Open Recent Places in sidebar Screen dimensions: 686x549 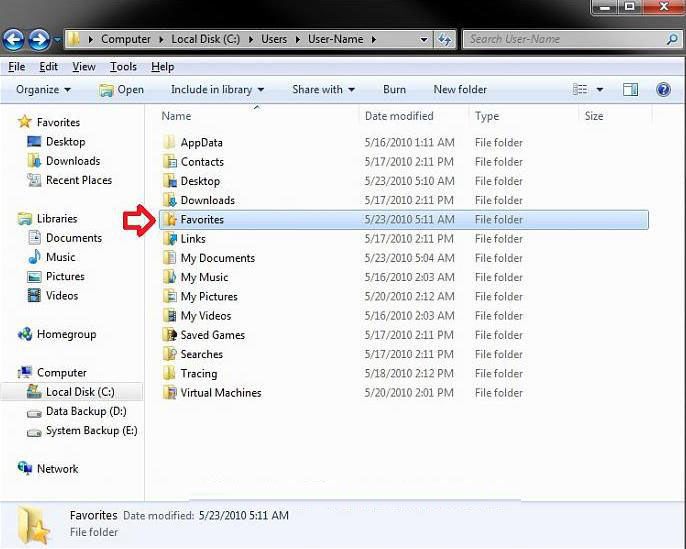tap(79, 180)
